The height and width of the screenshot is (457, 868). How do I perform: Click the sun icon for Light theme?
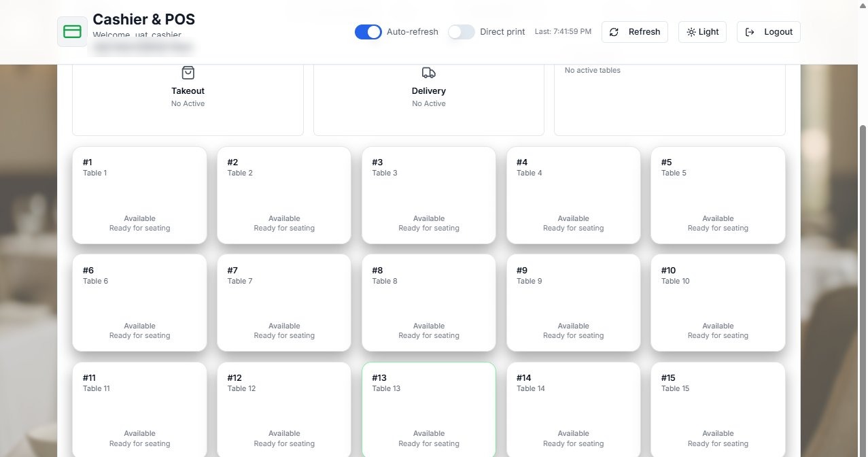[691, 32]
